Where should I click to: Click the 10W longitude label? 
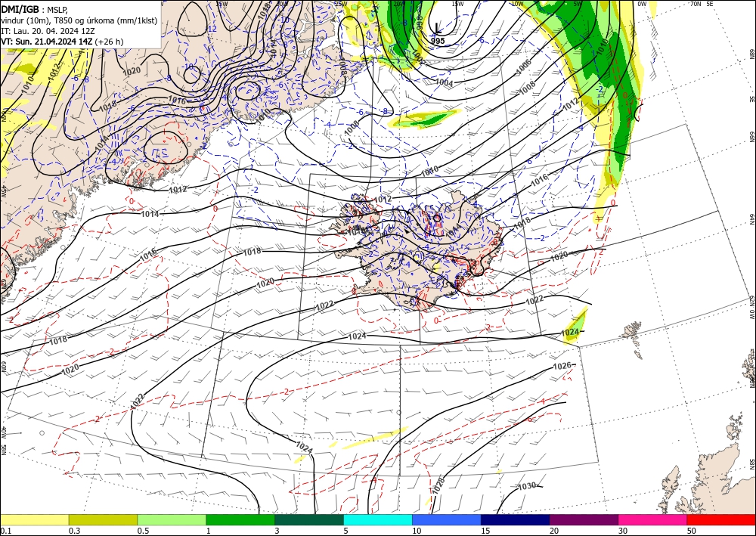pyautogui.click(x=517, y=4)
